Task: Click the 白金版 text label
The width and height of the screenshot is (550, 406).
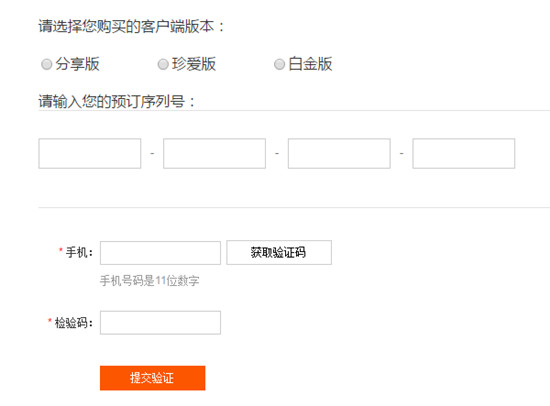Action: point(310,64)
